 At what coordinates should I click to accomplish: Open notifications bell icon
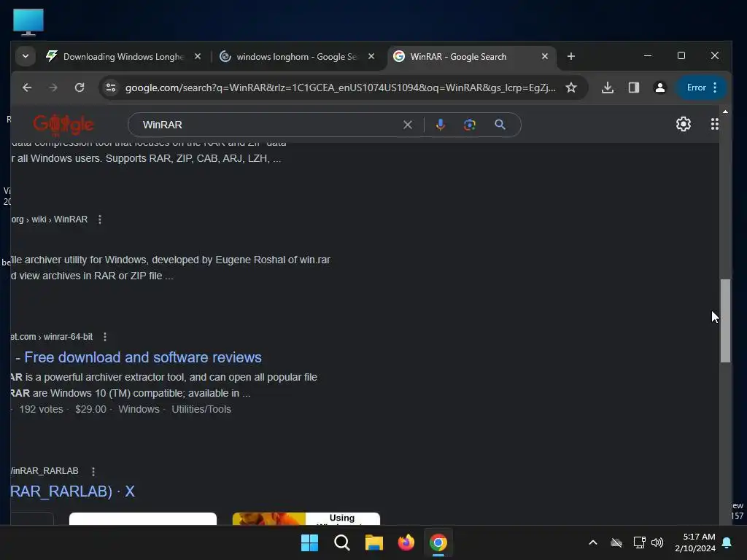(x=727, y=542)
